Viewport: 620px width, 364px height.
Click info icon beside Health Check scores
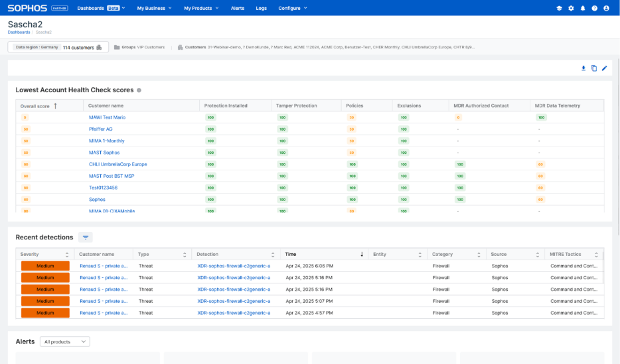[x=139, y=90]
